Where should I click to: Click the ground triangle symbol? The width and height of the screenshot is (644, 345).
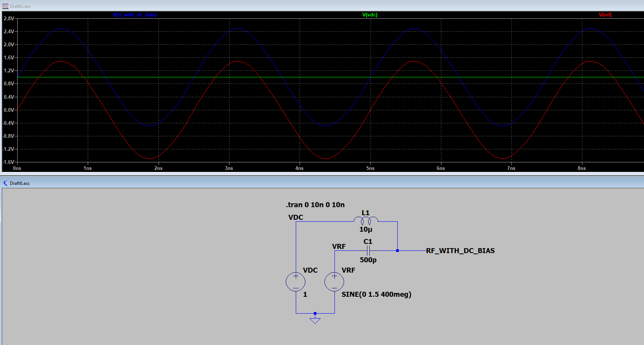click(x=315, y=320)
